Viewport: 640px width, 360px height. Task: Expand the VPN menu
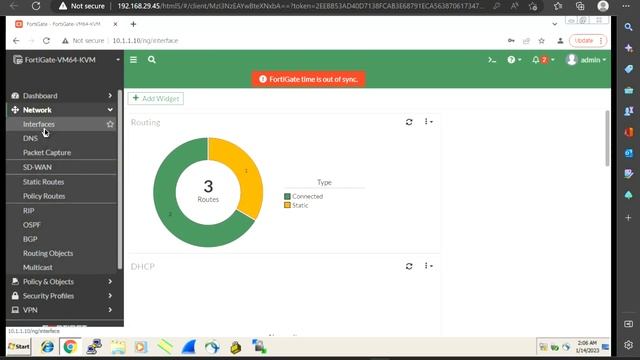(x=62, y=310)
